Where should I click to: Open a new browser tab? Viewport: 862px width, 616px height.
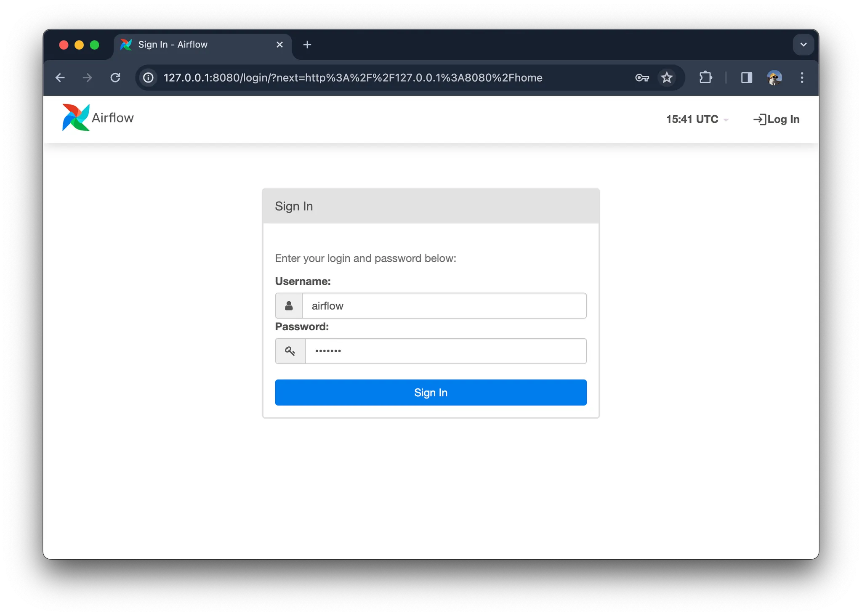click(307, 45)
